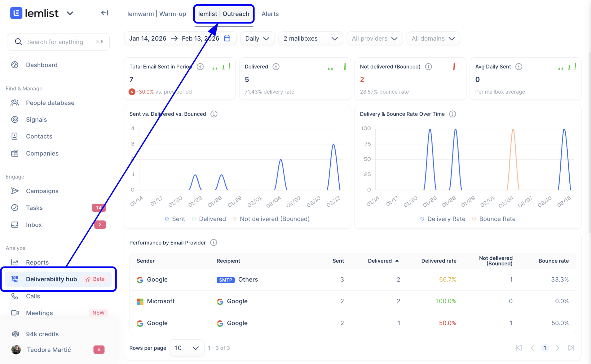Click the 50.0% delivered rate in red
591x364 pixels.
coord(448,323)
